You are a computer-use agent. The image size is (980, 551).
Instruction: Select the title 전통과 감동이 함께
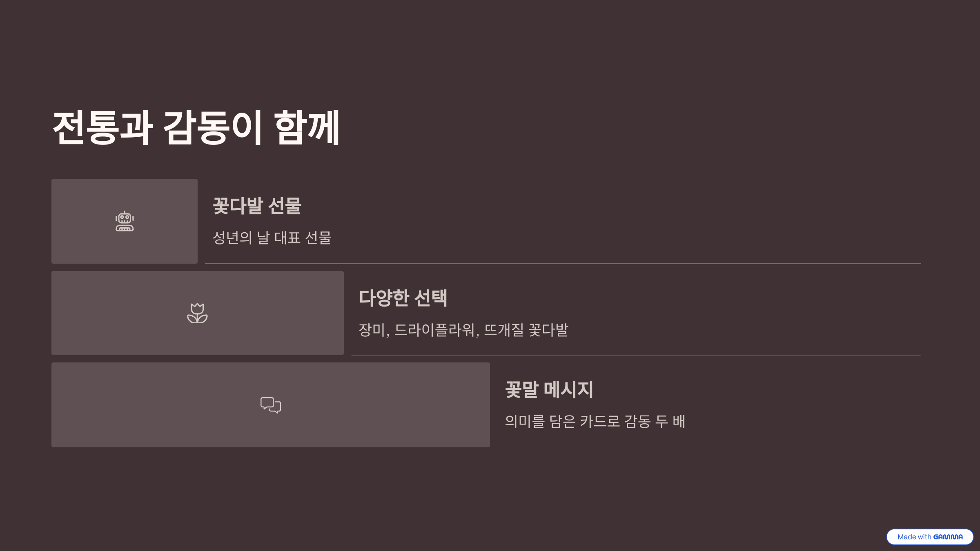pos(196,127)
